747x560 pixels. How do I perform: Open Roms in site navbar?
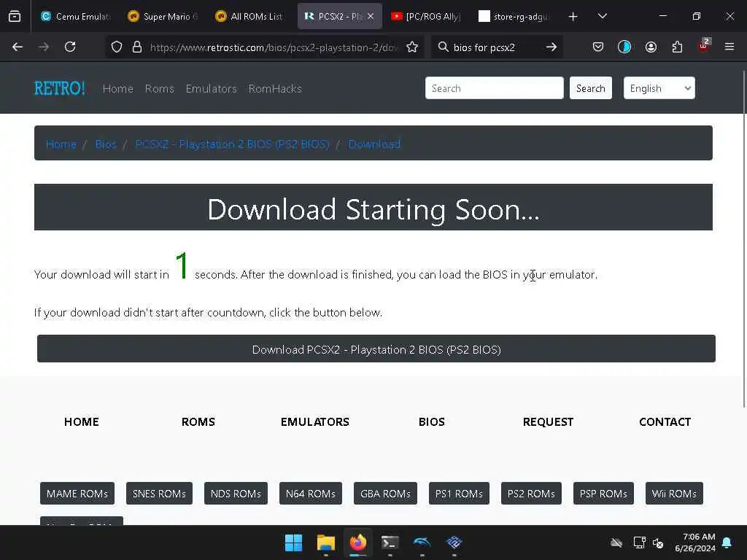coord(159,88)
